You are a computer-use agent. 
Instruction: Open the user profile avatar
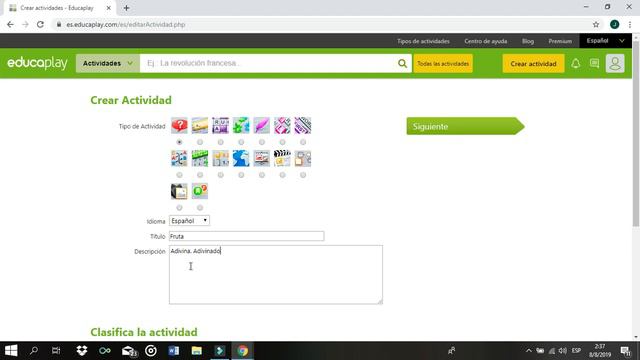coord(615,63)
